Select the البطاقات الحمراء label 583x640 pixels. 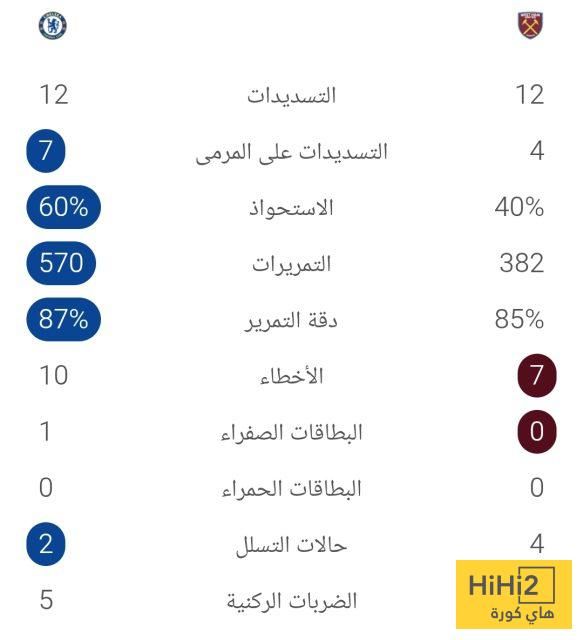292,489
